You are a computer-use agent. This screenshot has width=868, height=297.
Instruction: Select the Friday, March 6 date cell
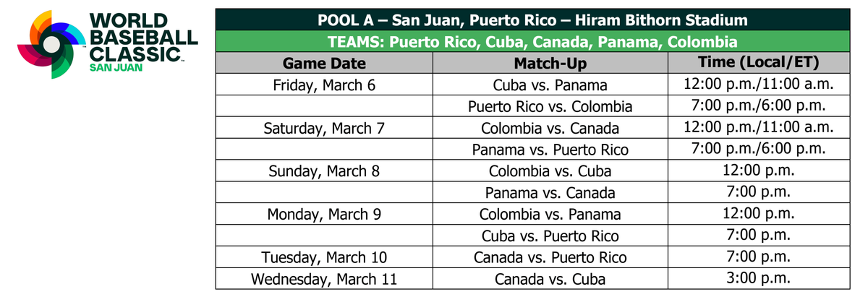[x=324, y=85]
